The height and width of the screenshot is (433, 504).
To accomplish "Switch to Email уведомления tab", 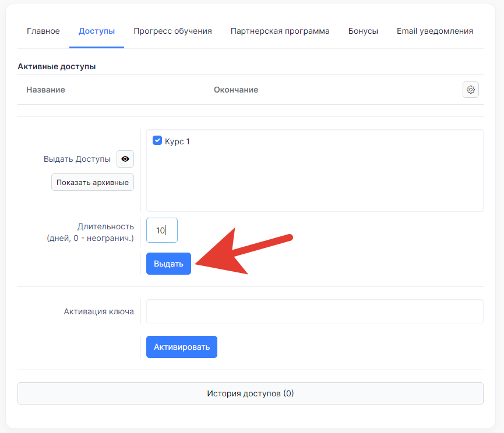I will coord(435,31).
